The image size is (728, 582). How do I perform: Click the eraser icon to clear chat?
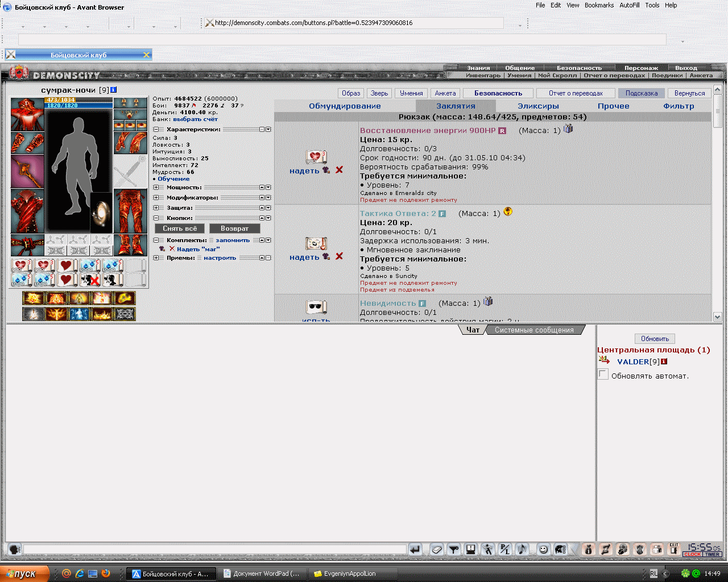coord(436,550)
